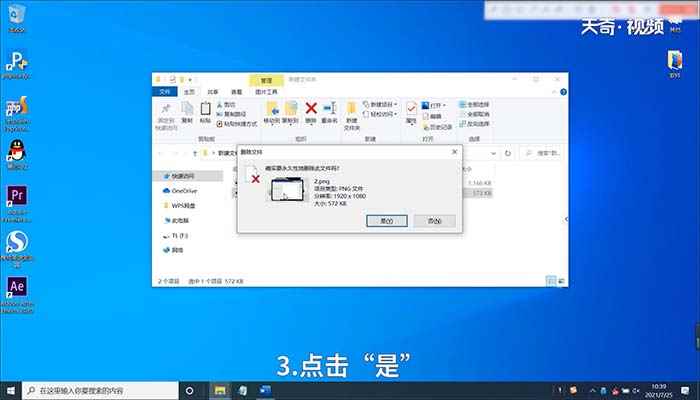Close the delete file confirmation dialog

(x=454, y=152)
